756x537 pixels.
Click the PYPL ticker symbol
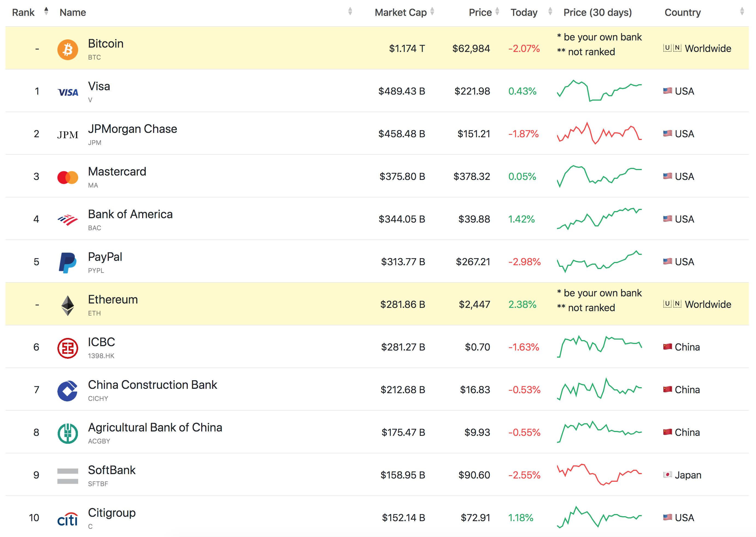coord(96,270)
